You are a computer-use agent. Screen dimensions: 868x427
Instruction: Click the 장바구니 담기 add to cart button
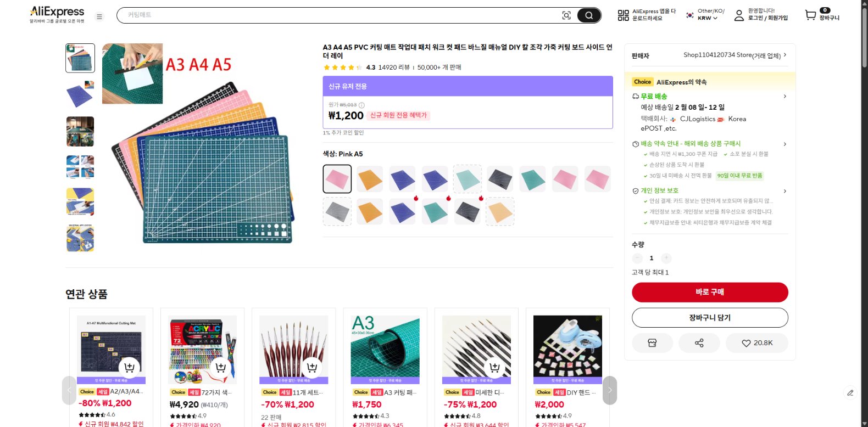[710, 318]
